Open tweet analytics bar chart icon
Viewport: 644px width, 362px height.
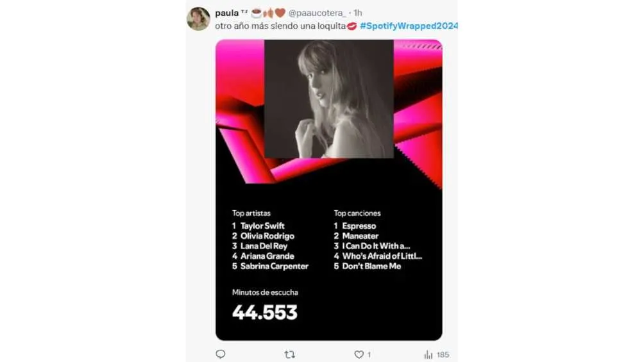click(428, 354)
